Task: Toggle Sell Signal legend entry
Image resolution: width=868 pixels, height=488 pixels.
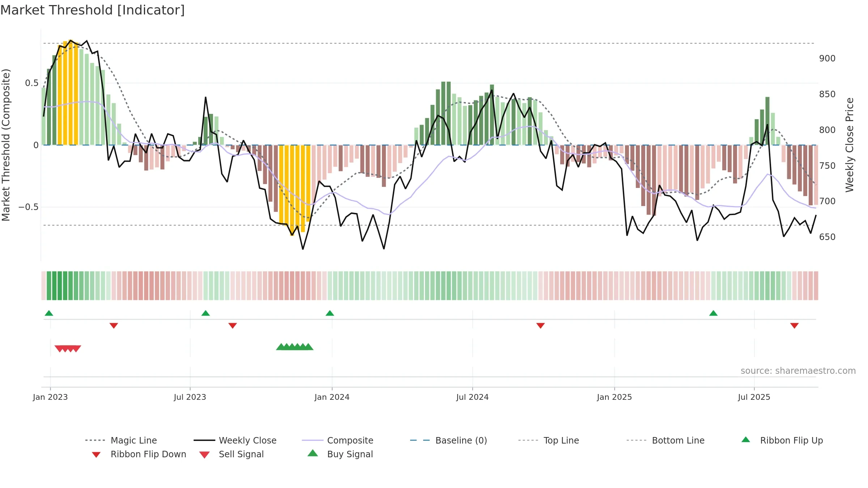Action: coord(232,454)
